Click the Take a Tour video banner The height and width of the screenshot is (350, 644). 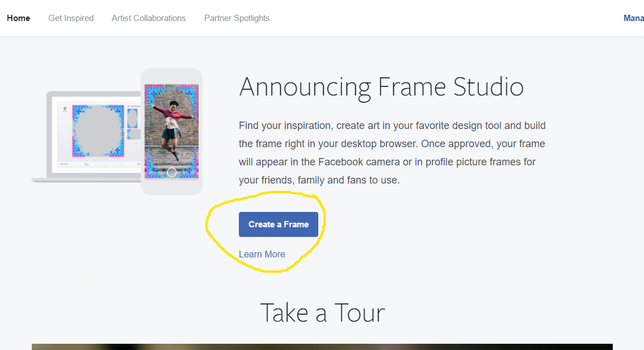click(322, 345)
